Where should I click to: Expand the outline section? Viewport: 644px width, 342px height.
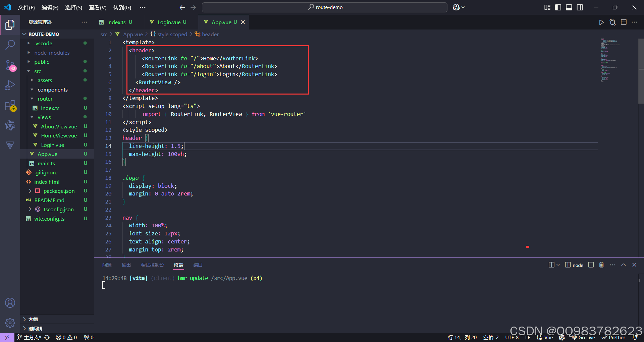[x=24, y=319]
